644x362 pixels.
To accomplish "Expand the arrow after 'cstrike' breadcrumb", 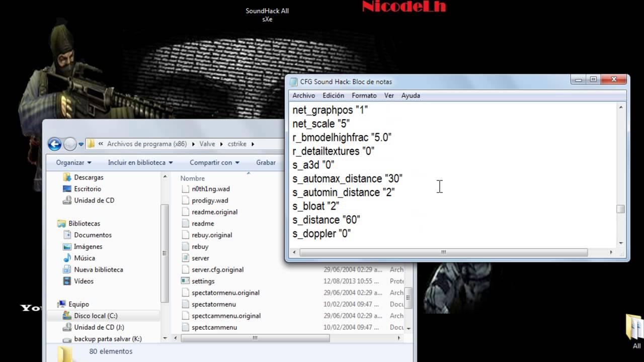I will pyautogui.click(x=253, y=144).
